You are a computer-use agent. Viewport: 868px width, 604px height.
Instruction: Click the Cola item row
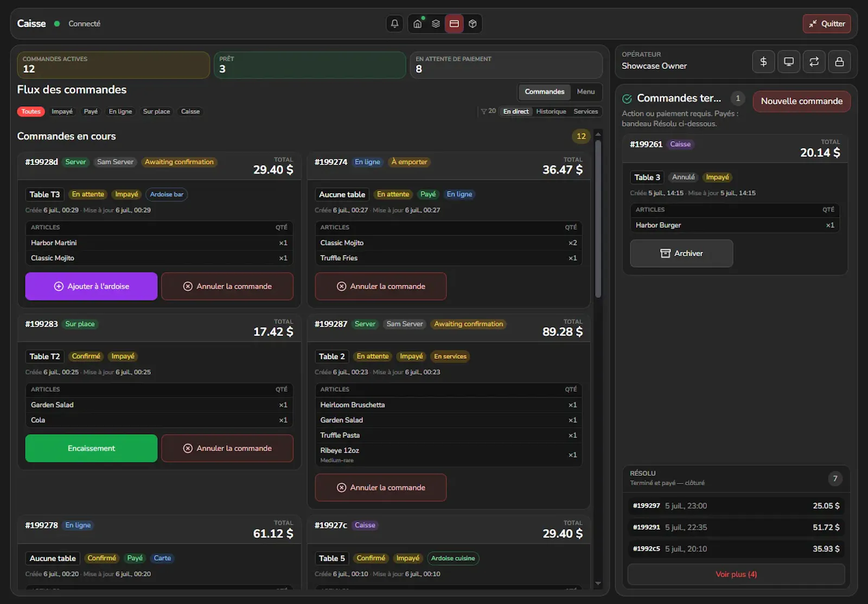[159, 420]
